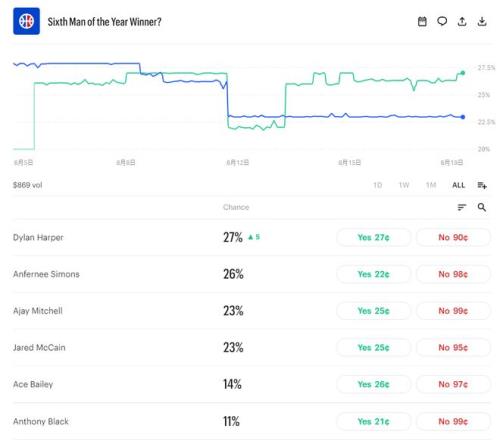Select the 1M time range
This screenshot has height=440, width=500.
click(x=431, y=185)
